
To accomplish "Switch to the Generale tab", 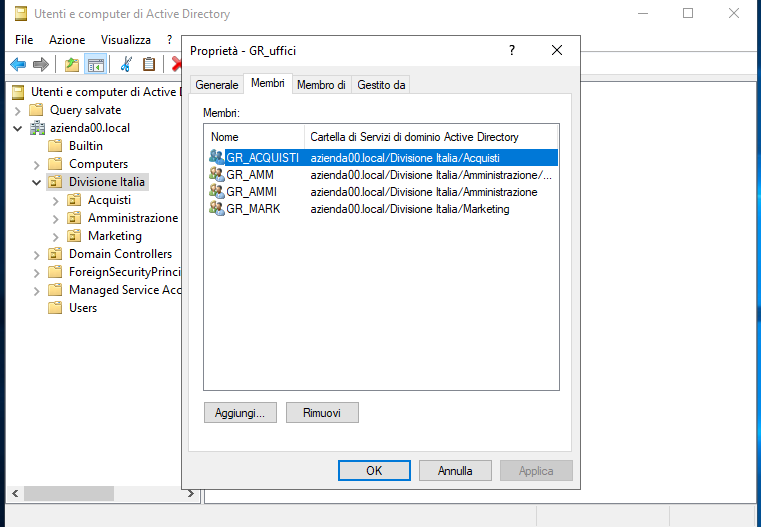I will (216, 85).
